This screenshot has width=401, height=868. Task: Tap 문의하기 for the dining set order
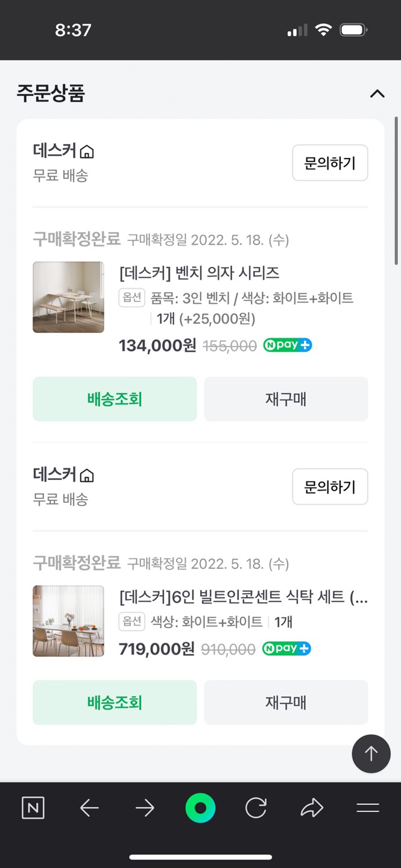330,486
